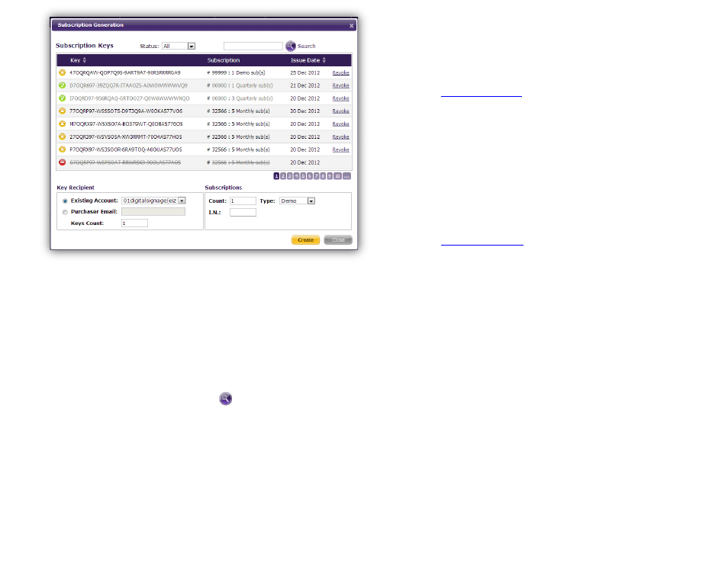Go to page 9 of subscription keys
Image resolution: width=728 pixels, height=562 pixels.
coord(330,176)
